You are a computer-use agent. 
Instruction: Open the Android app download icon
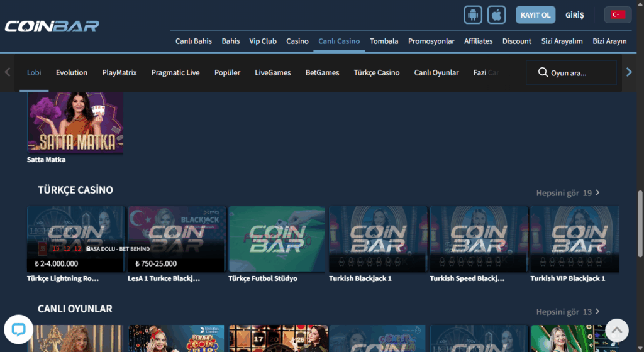(x=473, y=15)
